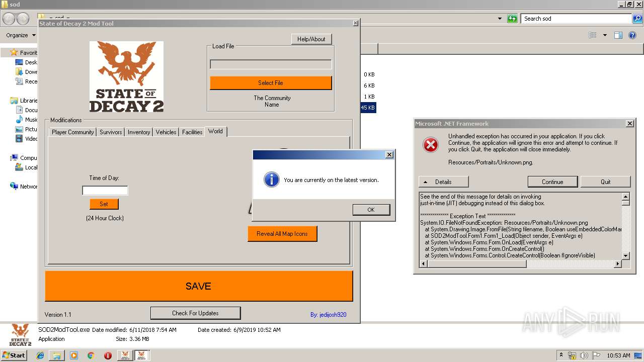Open Pictures library in navigation pane
The height and width of the screenshot is (362, 644).
coord(26,129)
